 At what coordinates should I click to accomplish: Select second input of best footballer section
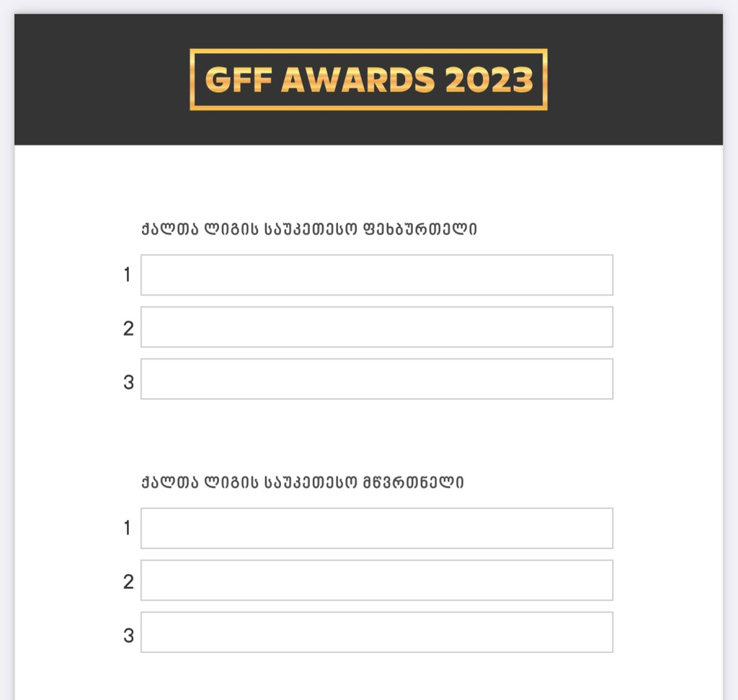tap(376, 327)
